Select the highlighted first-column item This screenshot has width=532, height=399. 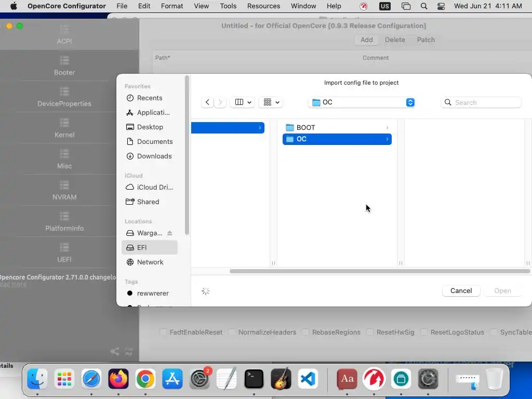(x=228, y=128)
